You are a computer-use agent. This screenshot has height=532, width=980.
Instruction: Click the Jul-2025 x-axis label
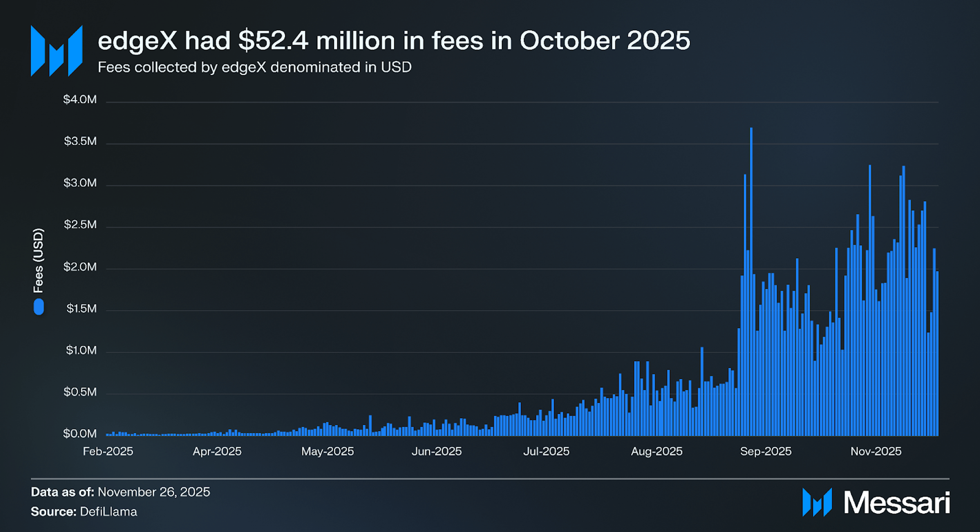coord(546,451)
